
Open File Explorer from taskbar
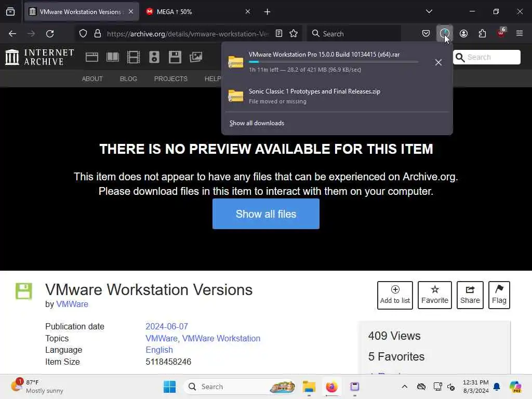point(309,387)
